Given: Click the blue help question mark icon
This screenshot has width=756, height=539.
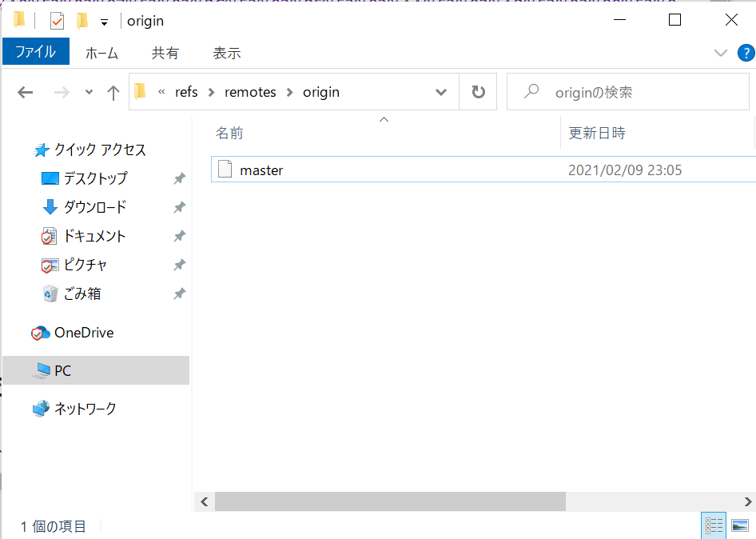Looking at the screenshot, I should (x=746, y=53).
